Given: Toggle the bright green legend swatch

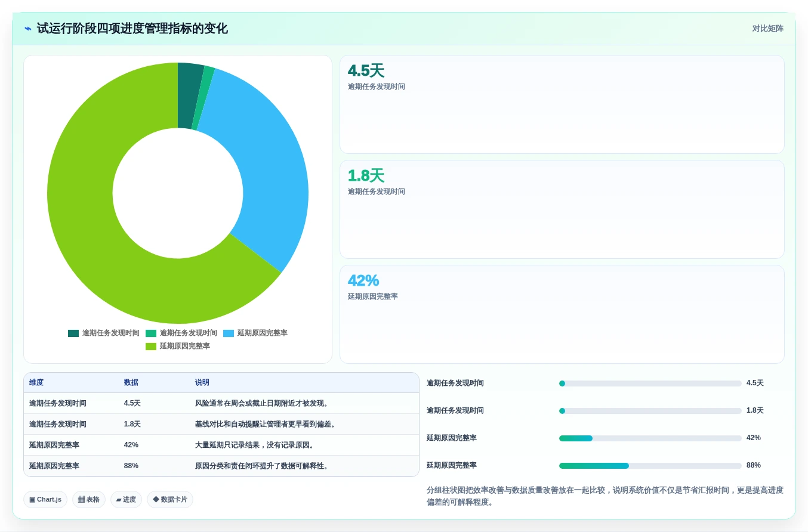Looking at the screenshot, I should pyautogui.click(x=151, y=333).
